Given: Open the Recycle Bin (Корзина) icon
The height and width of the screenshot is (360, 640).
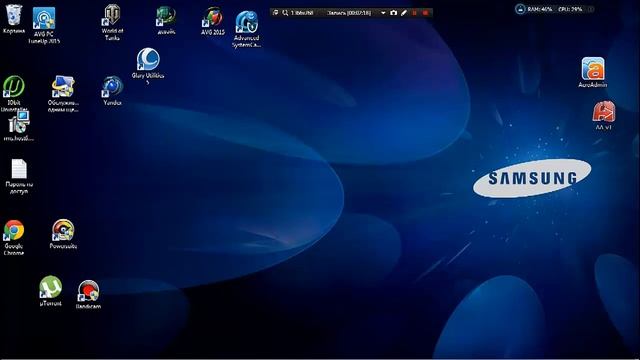Looking at the screenshot, I should (14, 18).
